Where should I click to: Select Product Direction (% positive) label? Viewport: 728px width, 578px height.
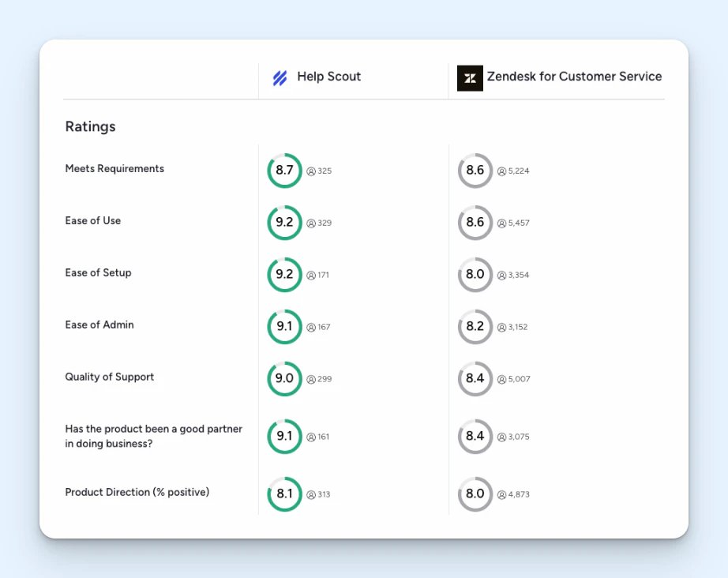pos(137,492)
